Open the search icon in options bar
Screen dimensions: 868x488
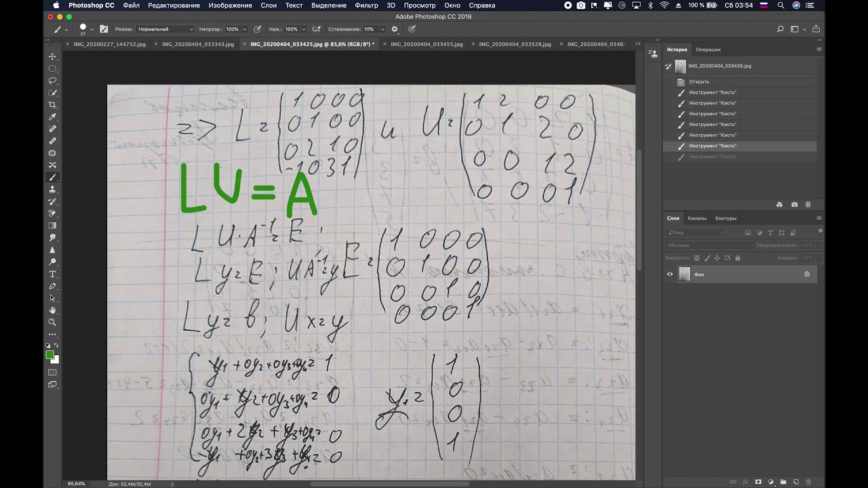coord(781,29)
